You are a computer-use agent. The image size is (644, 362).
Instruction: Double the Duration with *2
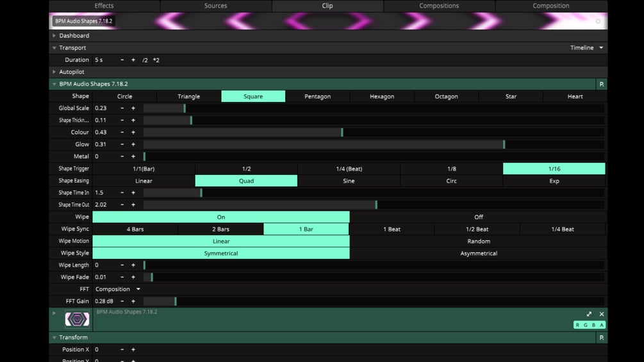[156, 60]
